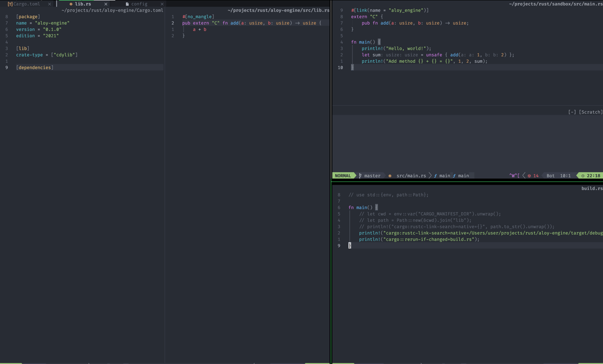Click the pub fn add declaration in main.rs
The width and height of the screenshot is (603, 364).
[415, 23]
